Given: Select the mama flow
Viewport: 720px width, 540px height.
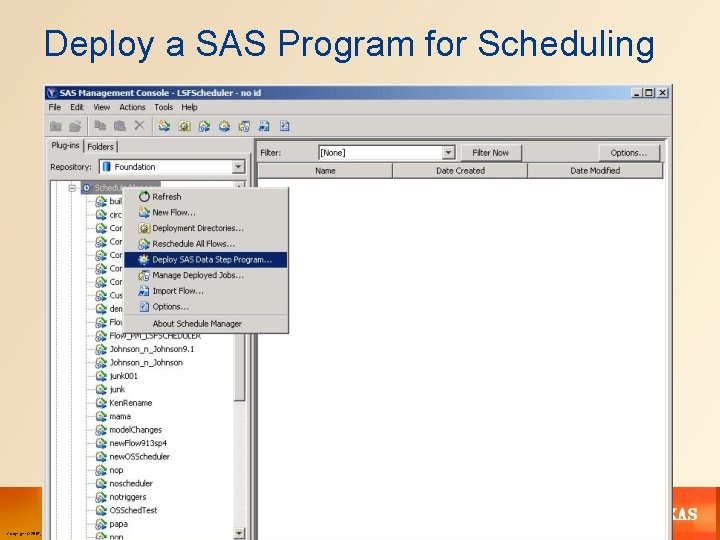Looking at the screenshot, I should pos(120,416).
